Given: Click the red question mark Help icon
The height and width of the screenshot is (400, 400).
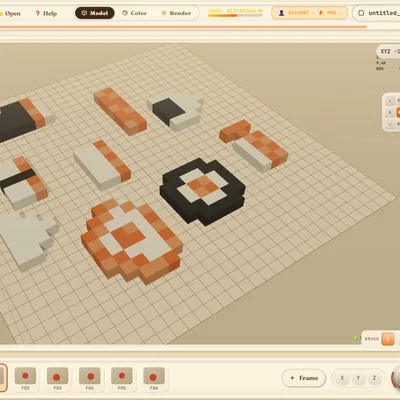Looking at the screenshot, I should (38, 13).
